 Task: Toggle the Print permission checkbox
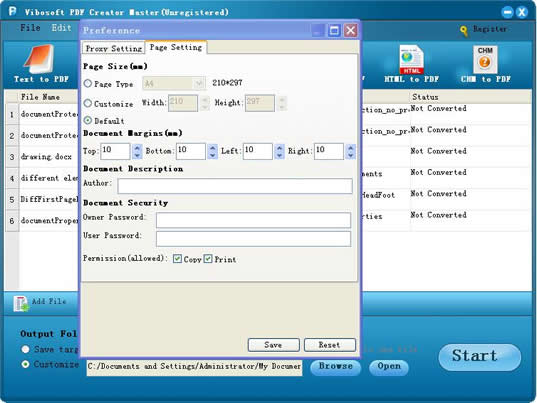(x=208, y=259)
